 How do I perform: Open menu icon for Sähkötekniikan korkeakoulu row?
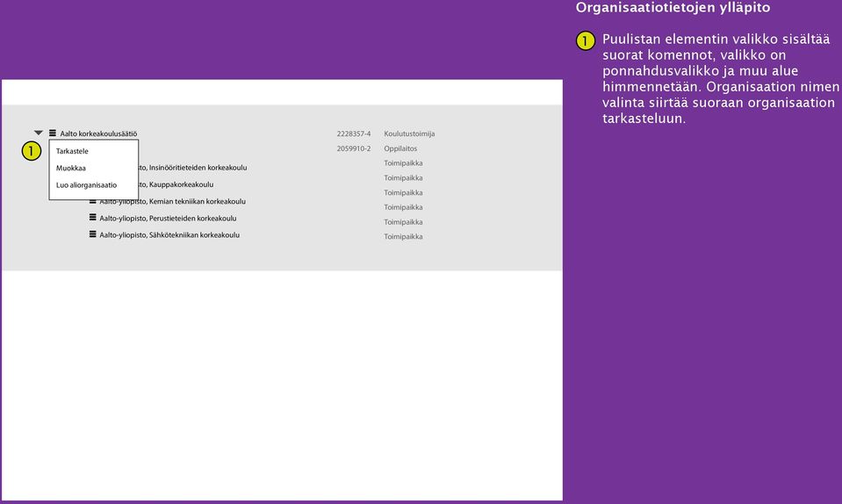93,234
